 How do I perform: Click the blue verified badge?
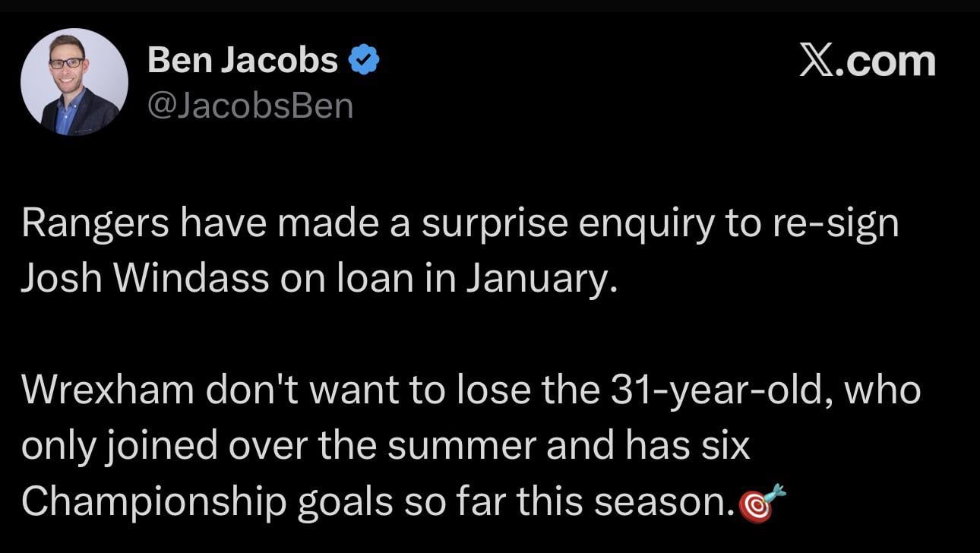(364, 60)
